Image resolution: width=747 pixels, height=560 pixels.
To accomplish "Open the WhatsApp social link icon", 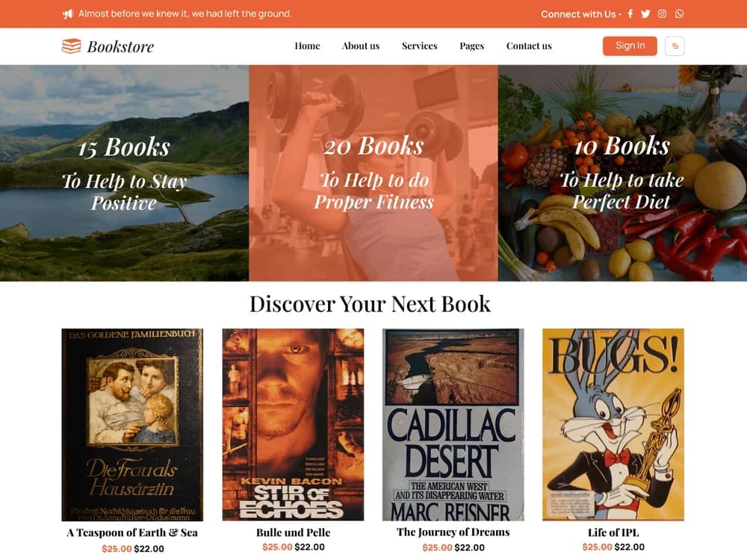I will tap(679, 13).
